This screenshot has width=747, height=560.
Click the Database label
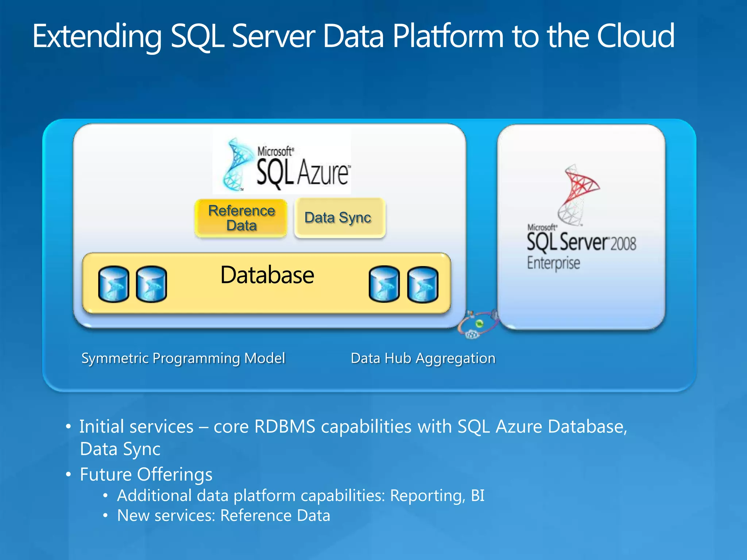pos(267,275)
